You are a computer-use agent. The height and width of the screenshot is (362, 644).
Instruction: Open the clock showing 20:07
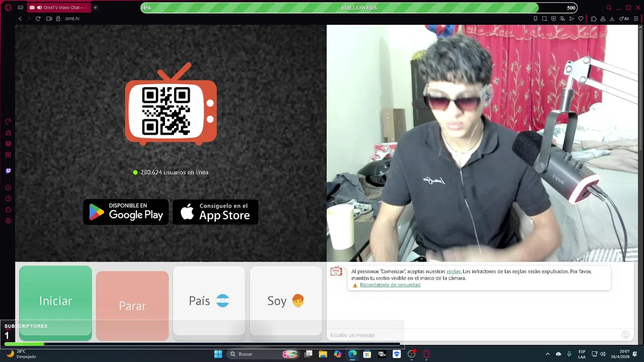point(620,354)
